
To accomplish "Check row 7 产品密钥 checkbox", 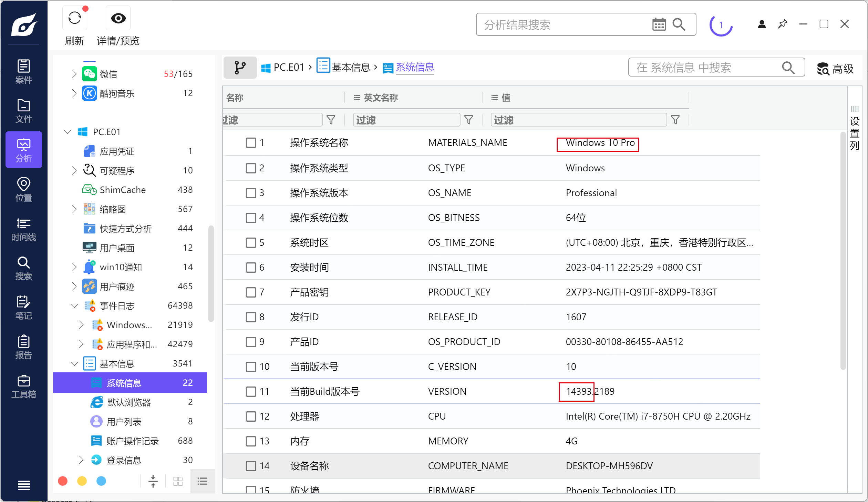I will pyautogui.click(x=251, y=292).
